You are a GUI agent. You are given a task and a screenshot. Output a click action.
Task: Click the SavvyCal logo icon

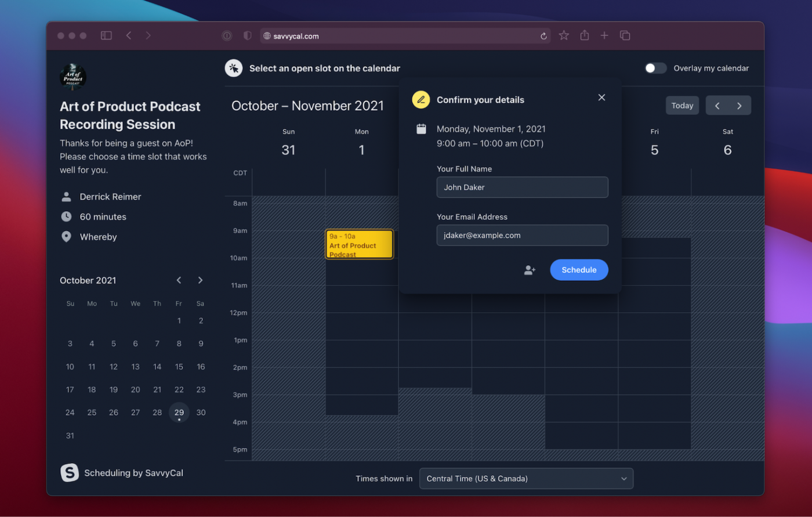[x=70, y=473]
